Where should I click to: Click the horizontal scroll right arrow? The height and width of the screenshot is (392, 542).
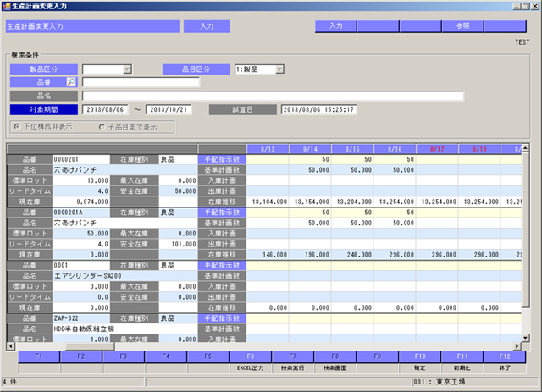click(x=517, y=346)
